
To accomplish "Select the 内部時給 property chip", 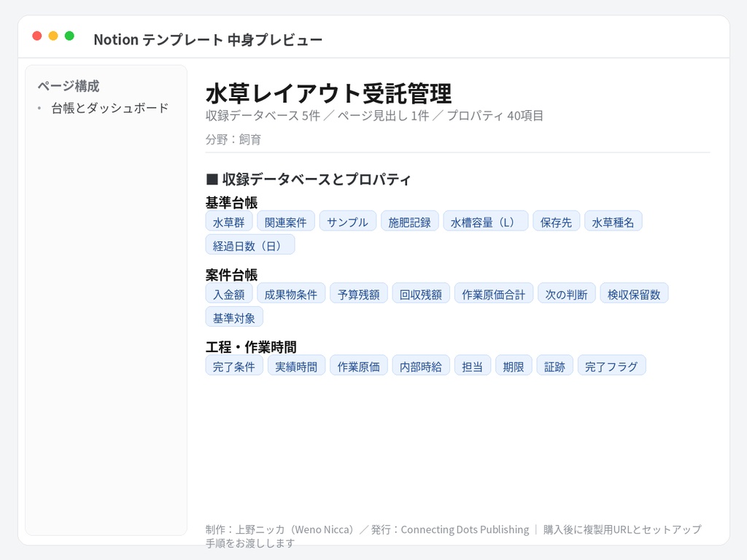I will click(421, 366).
